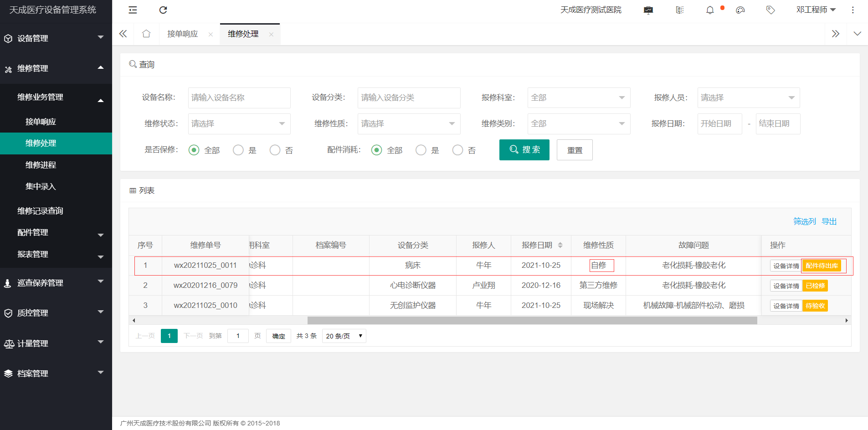
Task: Go to home tab icon
Action: pos(146,34)
